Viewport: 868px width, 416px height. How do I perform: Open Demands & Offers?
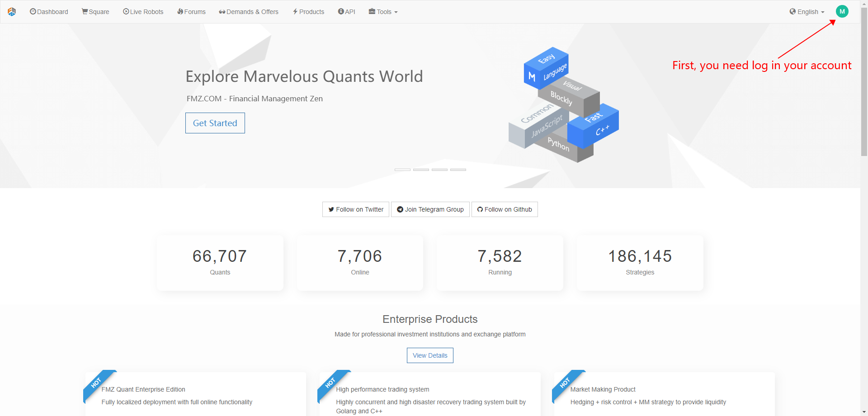[249, 12]
